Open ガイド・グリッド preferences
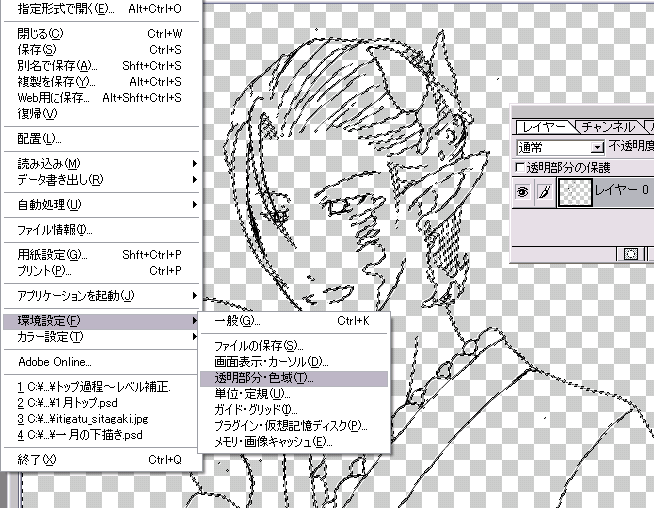Screen dimensions: 654x508 (294, 410)
